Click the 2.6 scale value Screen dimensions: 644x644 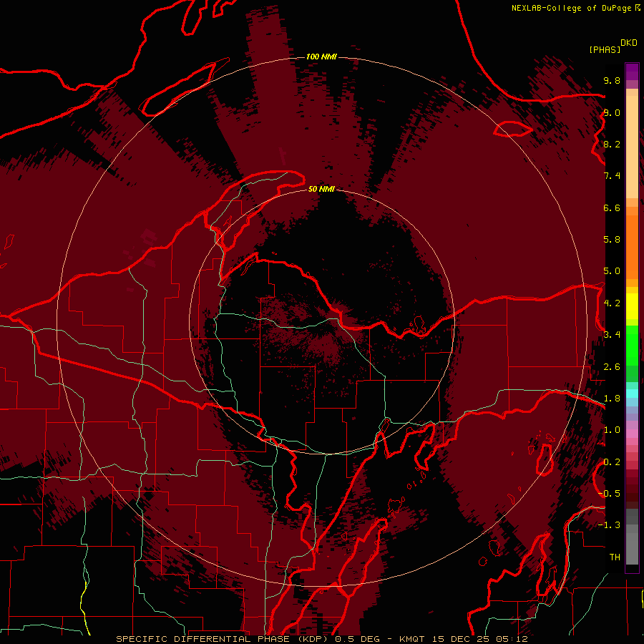[x=612, y=367]
